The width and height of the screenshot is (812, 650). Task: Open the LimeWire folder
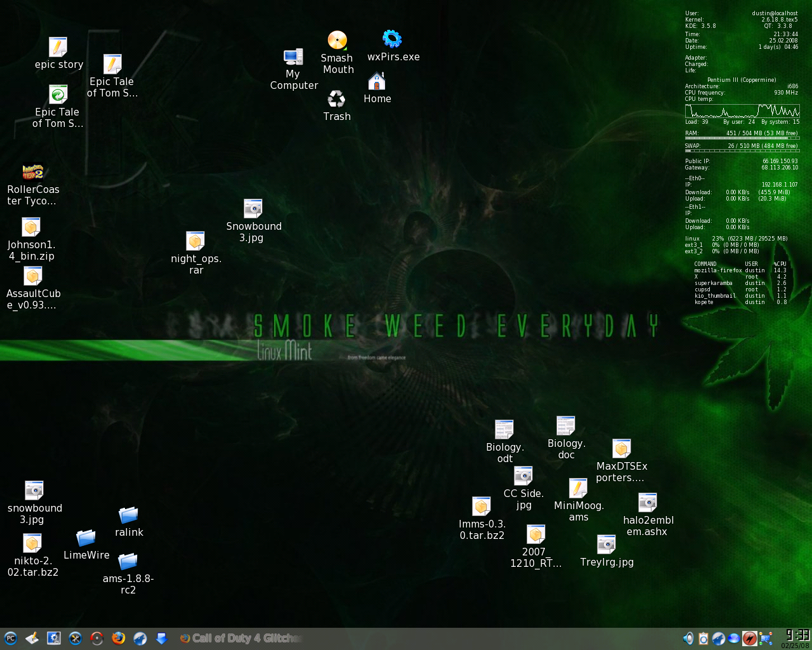[86, 538]
